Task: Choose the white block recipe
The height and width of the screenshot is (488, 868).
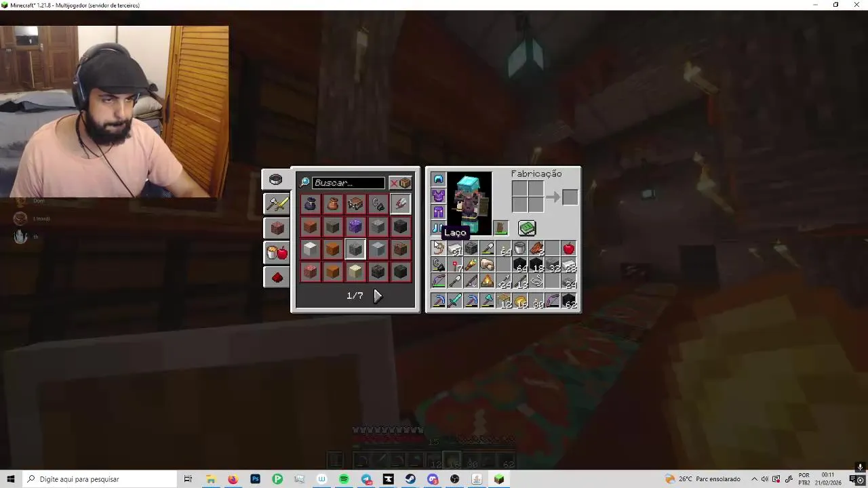Action: point(310,249)
